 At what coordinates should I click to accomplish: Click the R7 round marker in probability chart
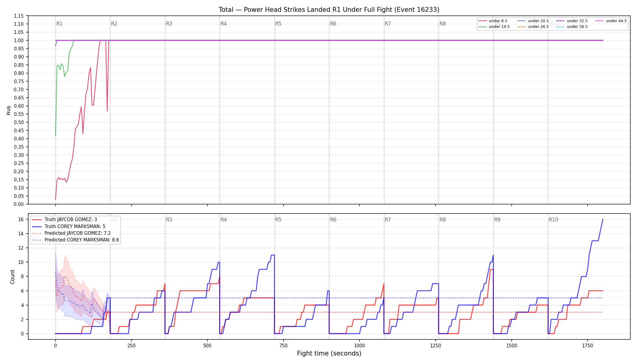coord(388,24)
